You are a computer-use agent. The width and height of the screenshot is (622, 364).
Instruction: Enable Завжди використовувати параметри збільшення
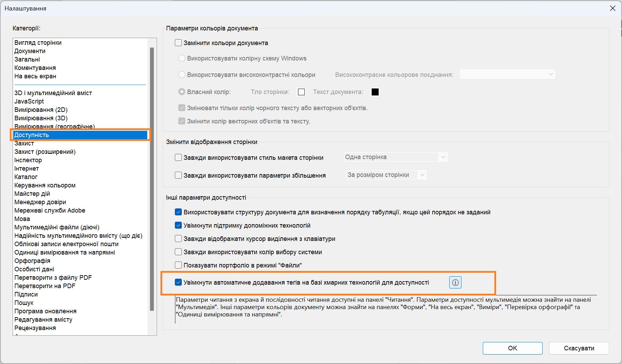tap(178, 175)
